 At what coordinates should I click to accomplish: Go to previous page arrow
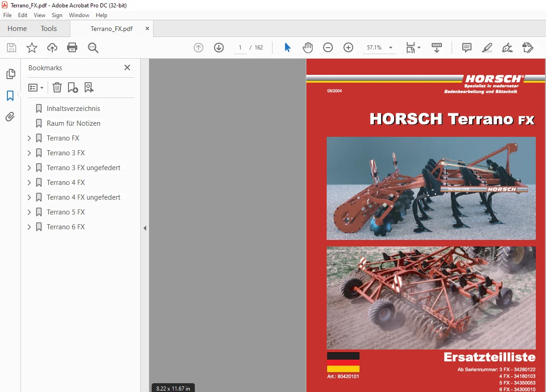click(x=199, y=48)
